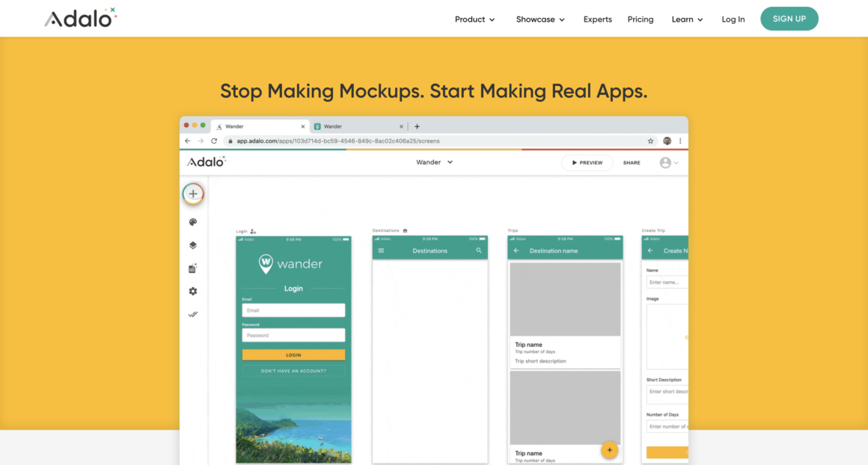Image resolution: width=868 pixels, height=465 pixels.
Task: Click the Password field on Login screen
Action: point(293,335)
